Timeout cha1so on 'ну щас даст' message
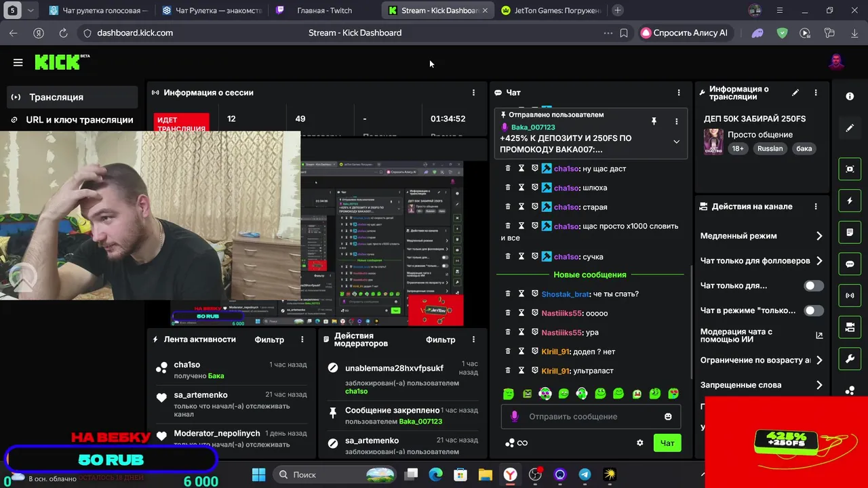Image resolution: width=868 pixels, height=488 pixels. [521, 168]
